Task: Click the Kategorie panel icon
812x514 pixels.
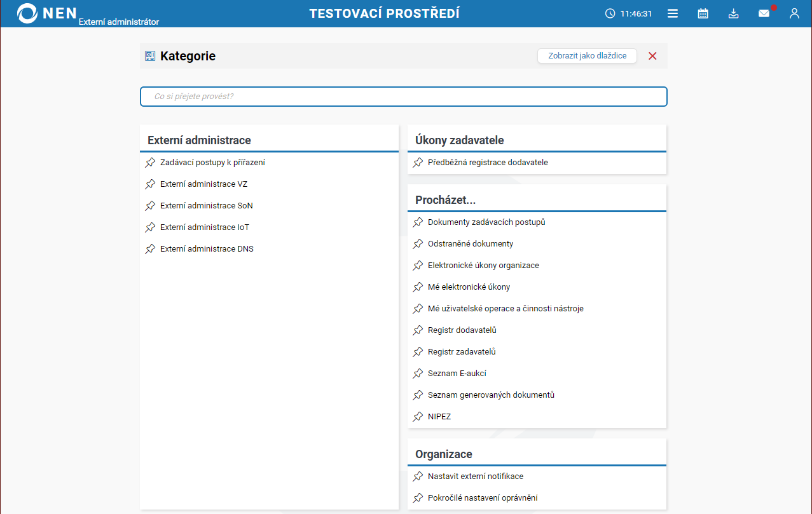Action: pyautogui.click(x=150, y=56)
